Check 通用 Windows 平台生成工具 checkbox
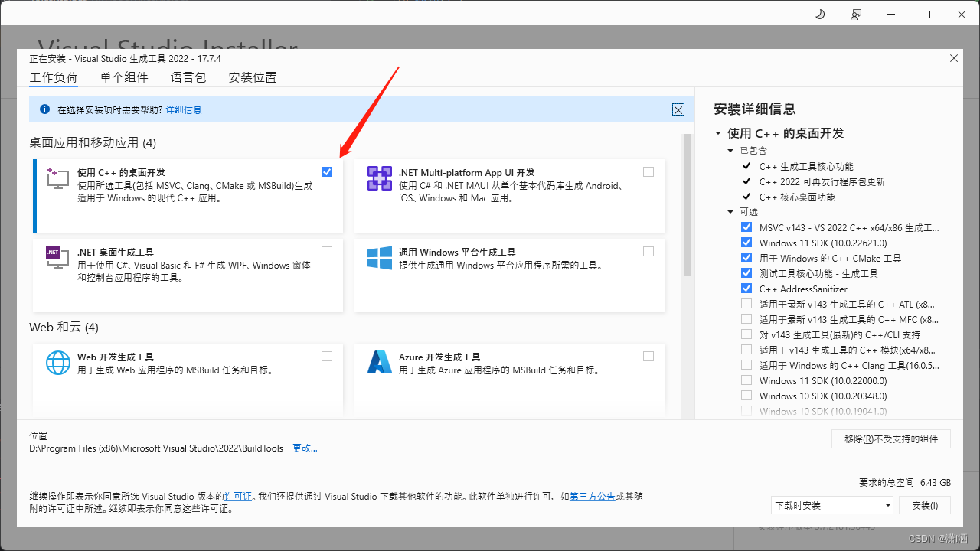The height and width of the screenshot is (551, 980). click(648, 251)
